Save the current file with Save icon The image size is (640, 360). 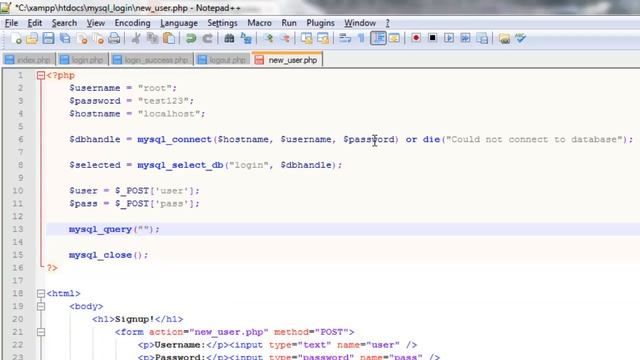pyautogui.click(x=48, y=38)
